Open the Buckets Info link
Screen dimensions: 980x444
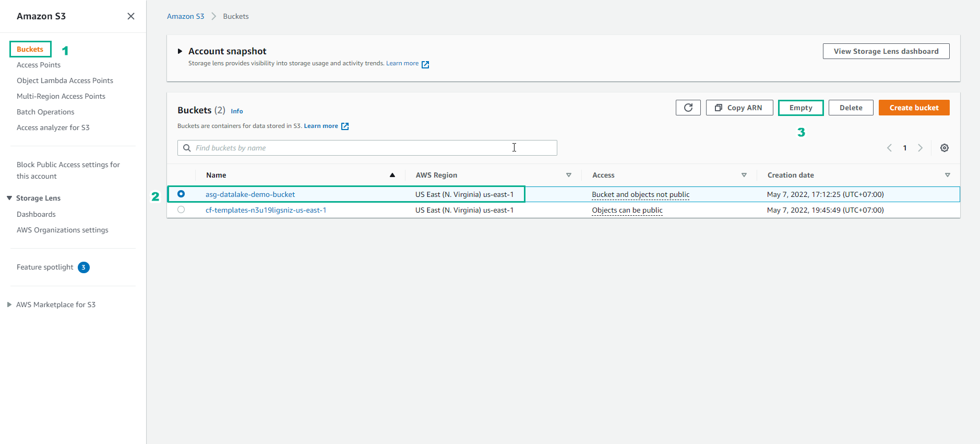237,111
